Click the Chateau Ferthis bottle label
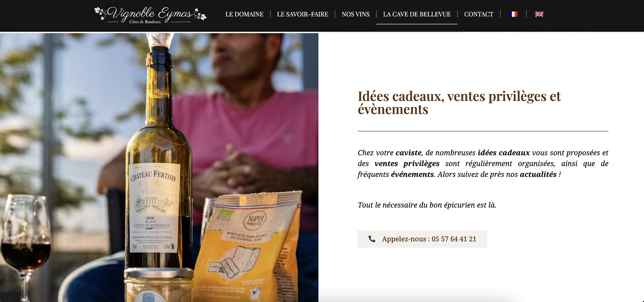Viewport: 644px width, 302px height. click(154, 208)
